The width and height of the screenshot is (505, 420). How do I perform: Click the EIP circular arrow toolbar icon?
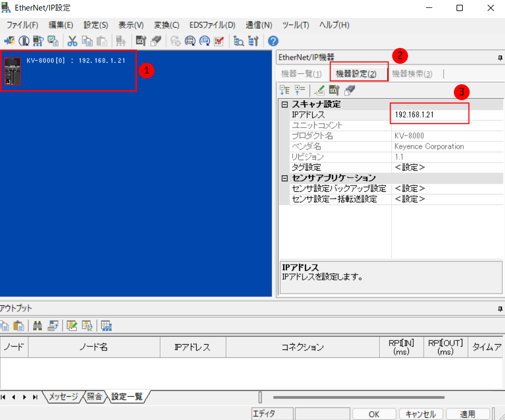coord(205,41)
